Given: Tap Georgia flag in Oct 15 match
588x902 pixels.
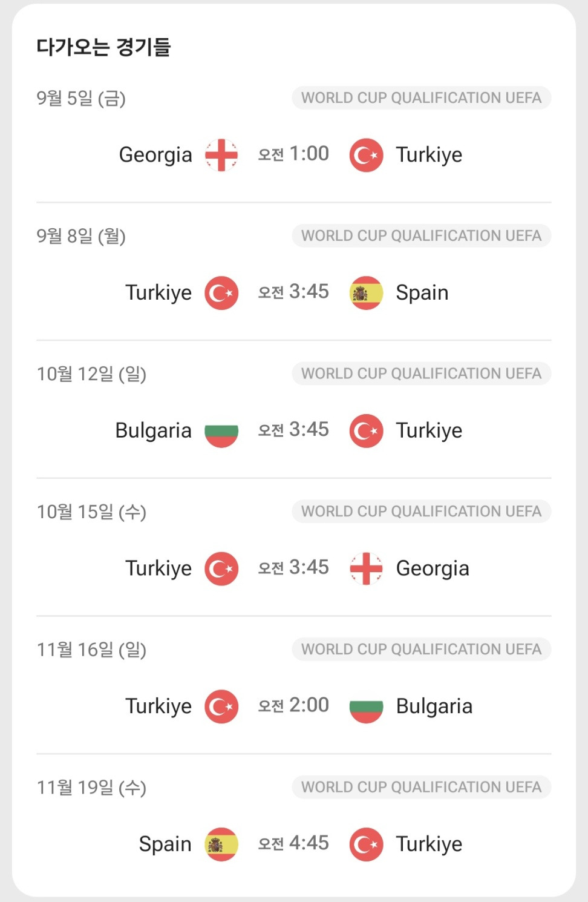Looking at the screenshot, I should (x=366, y=569).
